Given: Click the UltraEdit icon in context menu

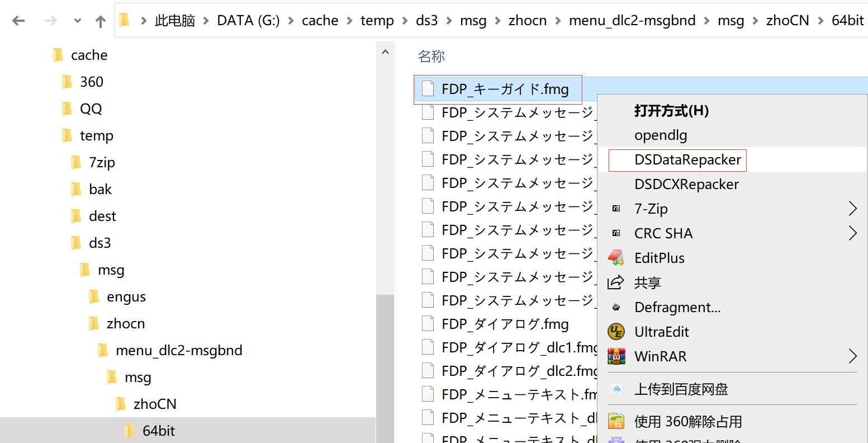Looking at the screenshot, I should click(616, 332).
